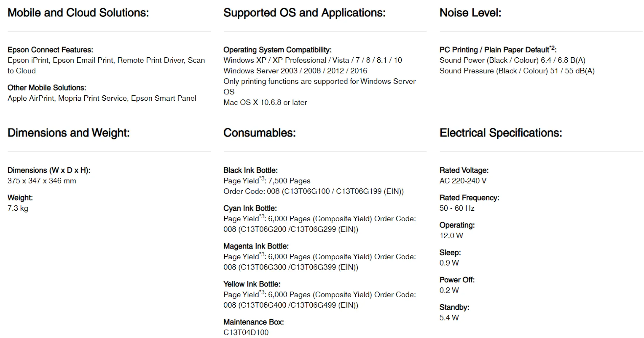Click the 375 x 347 x 346 mm dimensions value
The height and width of the screenshot is (338, 644).
pos(42,181)
